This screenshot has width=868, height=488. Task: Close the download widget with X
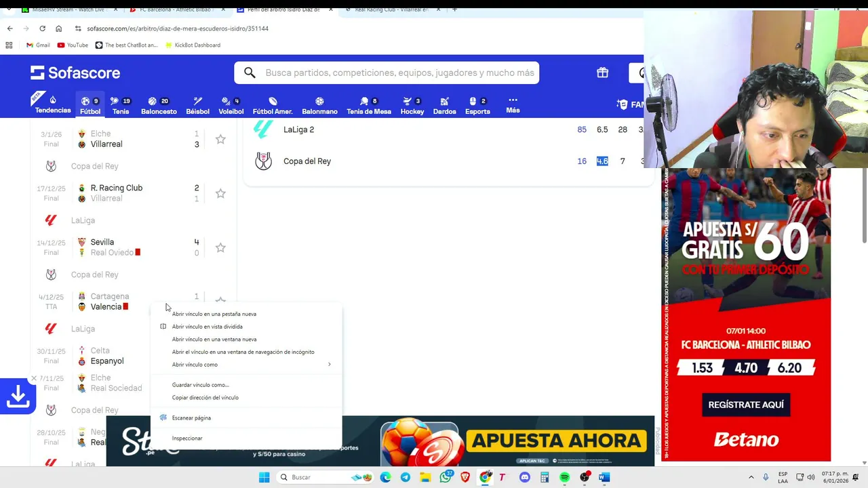click(x=33, y=378)
